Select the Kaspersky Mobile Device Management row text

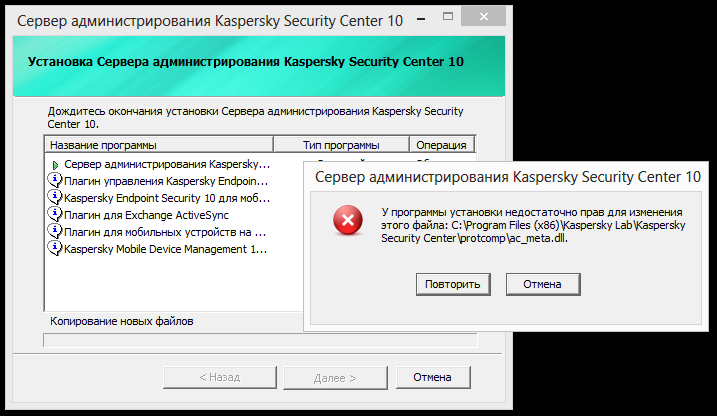(x=165, y=248)
